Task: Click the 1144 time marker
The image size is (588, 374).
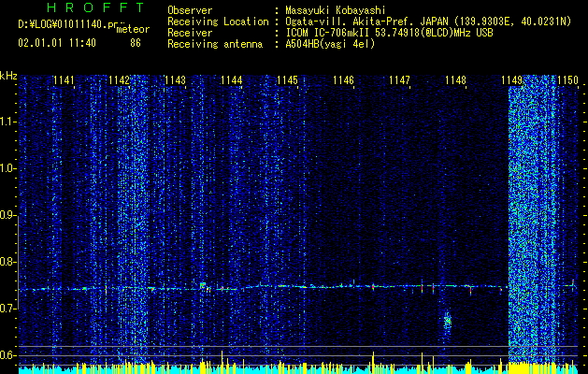Action: (x=232, y=80)
